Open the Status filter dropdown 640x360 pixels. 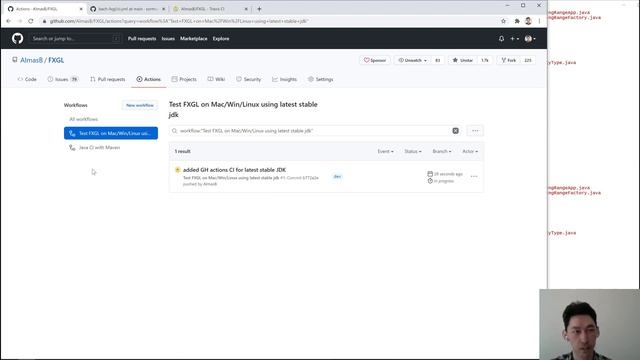coord(413,151)
